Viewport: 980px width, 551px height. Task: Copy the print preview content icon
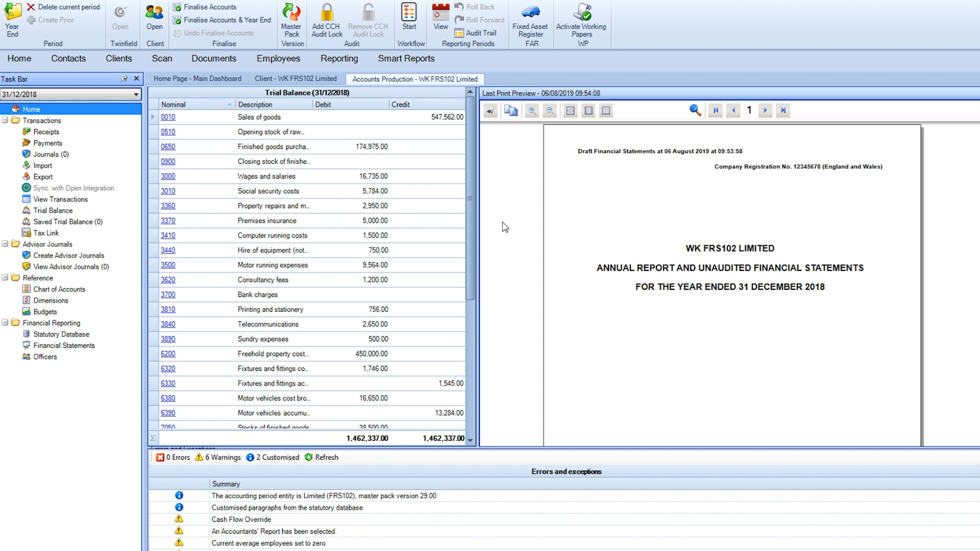(510, 110)
